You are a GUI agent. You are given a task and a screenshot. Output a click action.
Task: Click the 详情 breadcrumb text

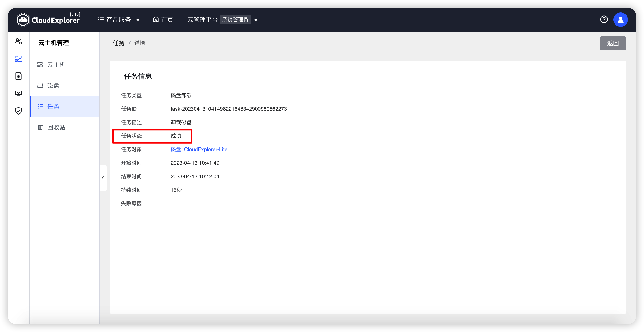pos(139,43)
